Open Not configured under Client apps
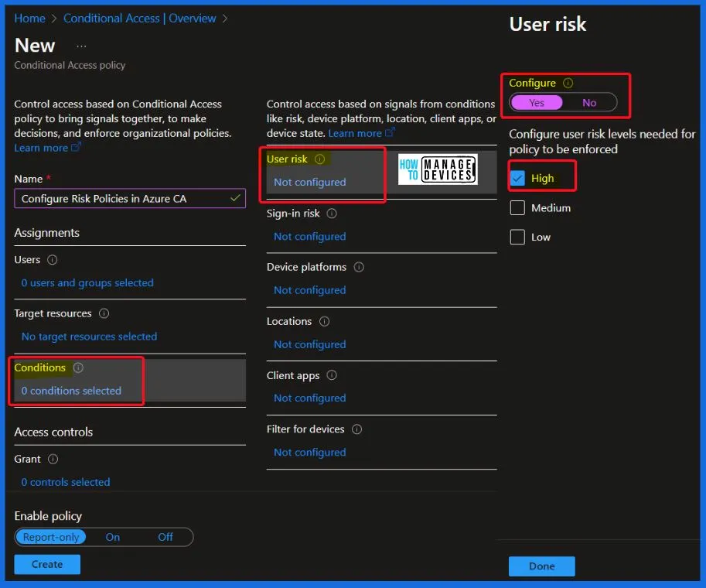Screen dimensions: 706x588 pos(310,398)
